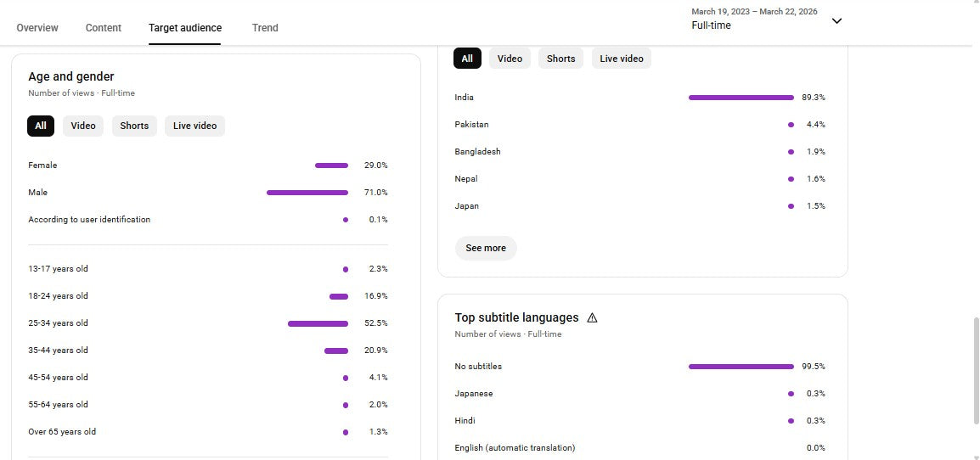Image resolution: width=980 pixels, height=460 pixels.
Task: Switch to the Overview tab
Action: [37, 28]
